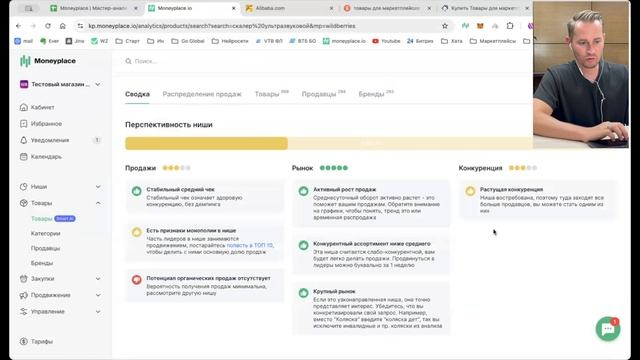Screen dimensions: 640x360
Task: Click the Крупный рынок card
Action: pos(371,309)
